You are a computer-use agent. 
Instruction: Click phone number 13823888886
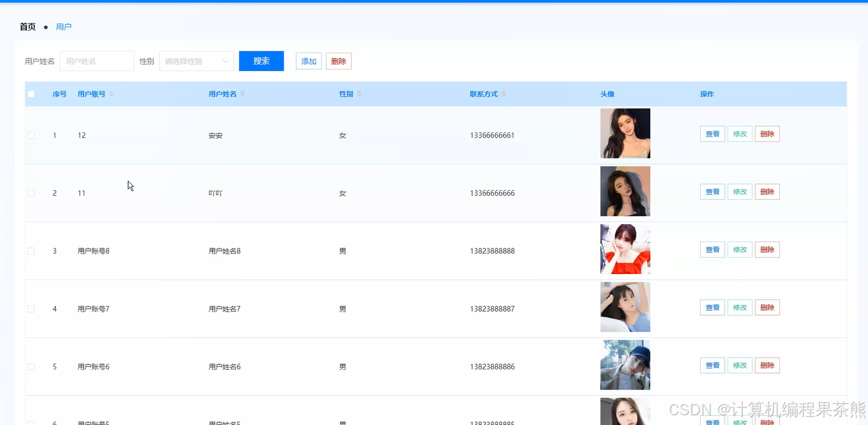(x=492, y=367)
